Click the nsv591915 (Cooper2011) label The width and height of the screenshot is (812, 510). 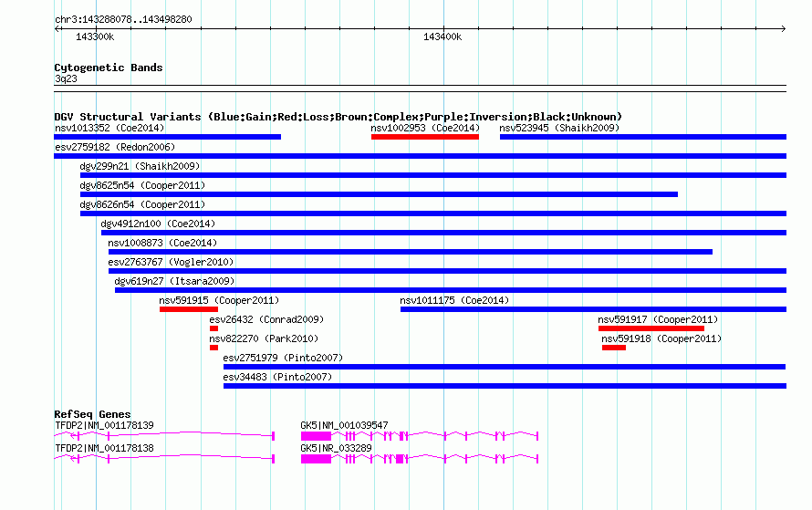[219, 300]
